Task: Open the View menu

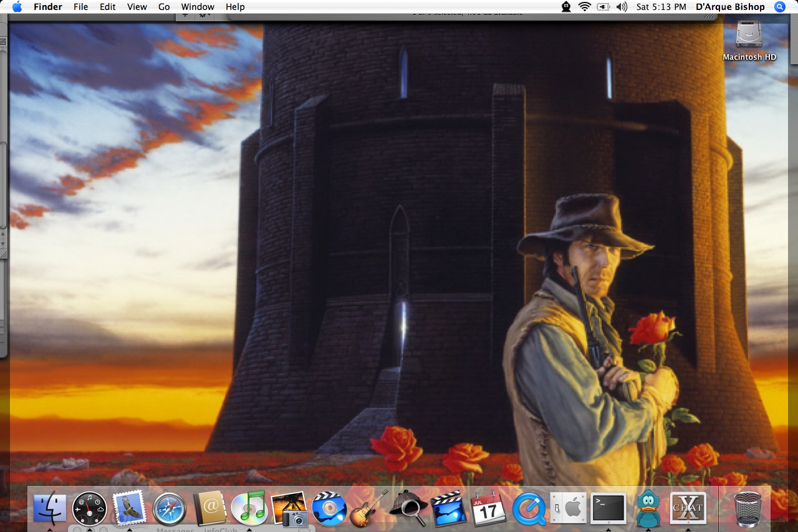Action: tap(137, 7)
